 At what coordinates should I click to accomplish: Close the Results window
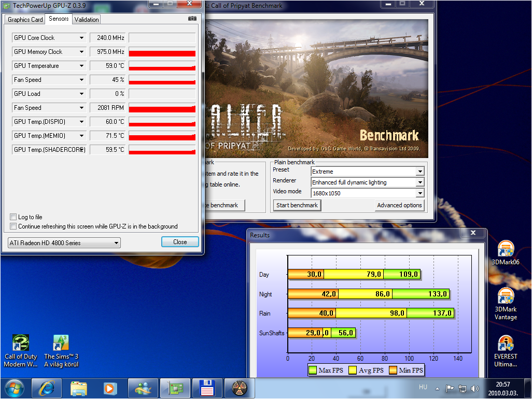(473, 233)
